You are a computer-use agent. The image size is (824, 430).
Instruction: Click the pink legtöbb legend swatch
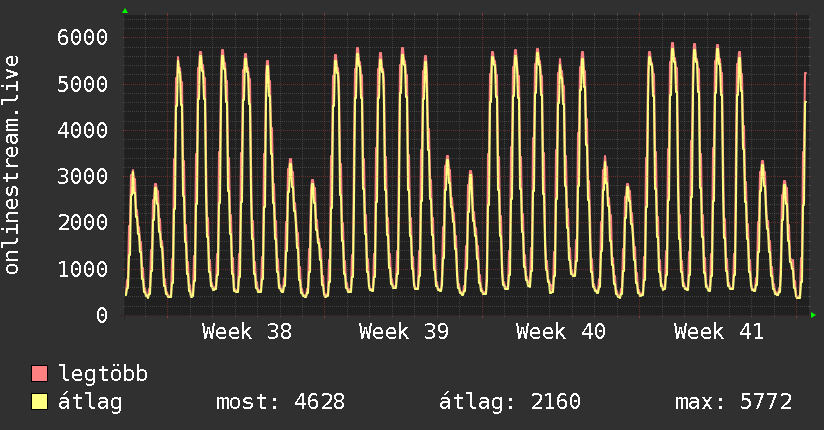[39, 373]
